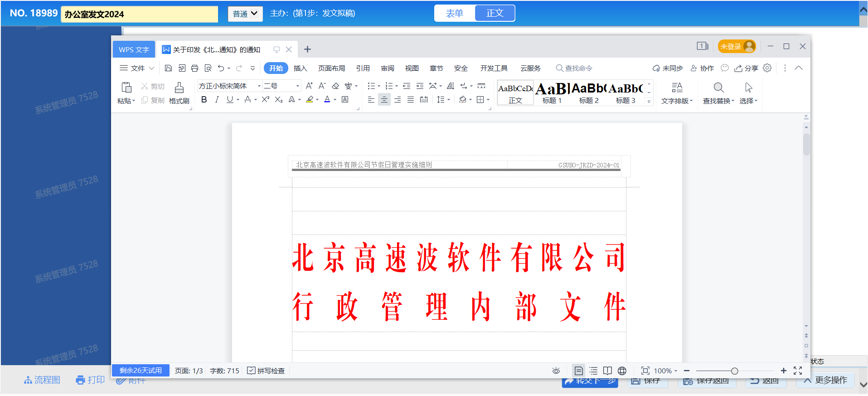
Task: Open the 文件 file menu
Action: tap(137, 68)
